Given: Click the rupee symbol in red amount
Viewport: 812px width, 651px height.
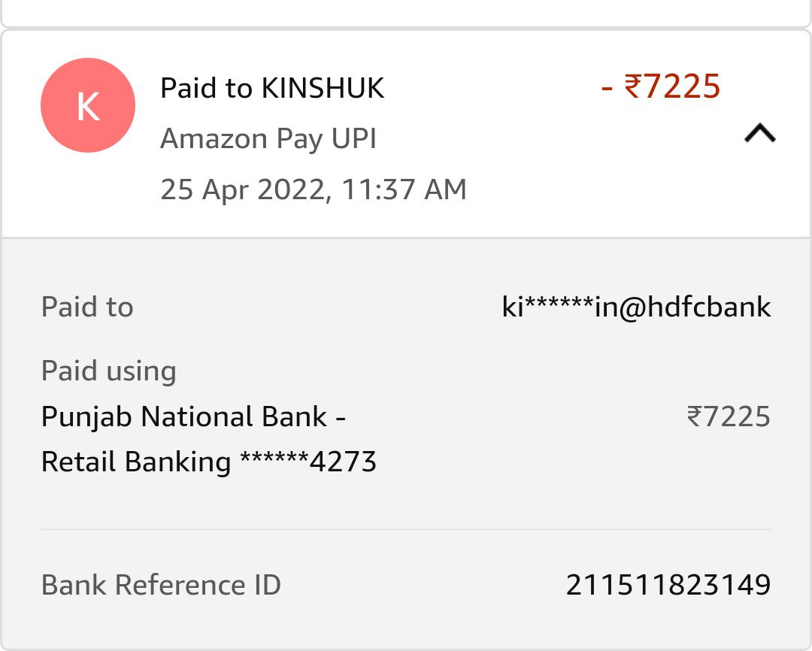Looking at the screenshot, I should coord(633,87).
